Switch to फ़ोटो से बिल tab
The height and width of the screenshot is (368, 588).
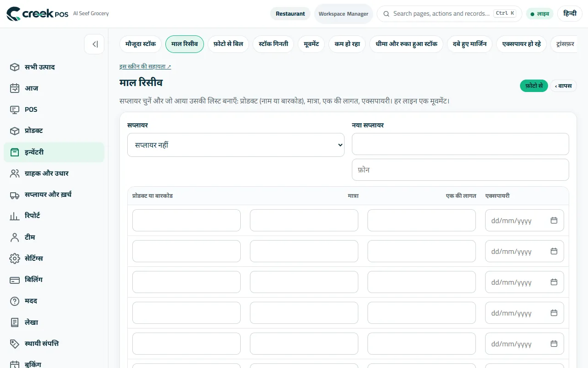coord(228,44)
